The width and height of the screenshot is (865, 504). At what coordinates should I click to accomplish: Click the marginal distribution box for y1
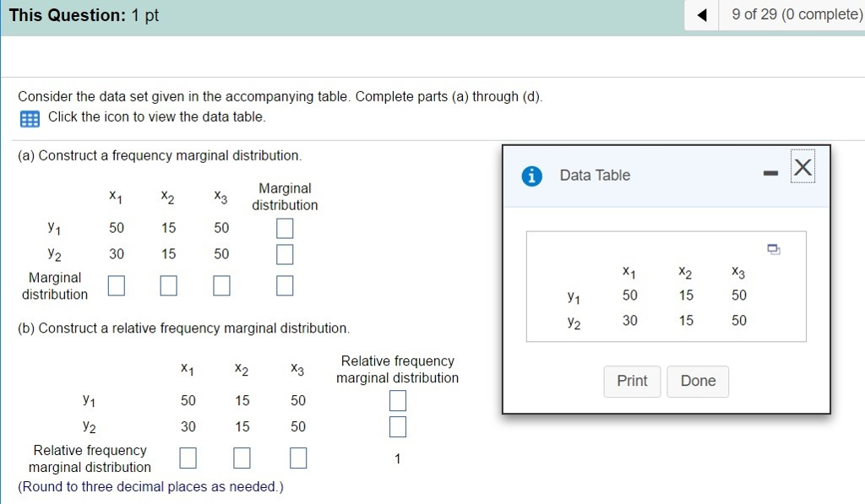click(284, 228)
